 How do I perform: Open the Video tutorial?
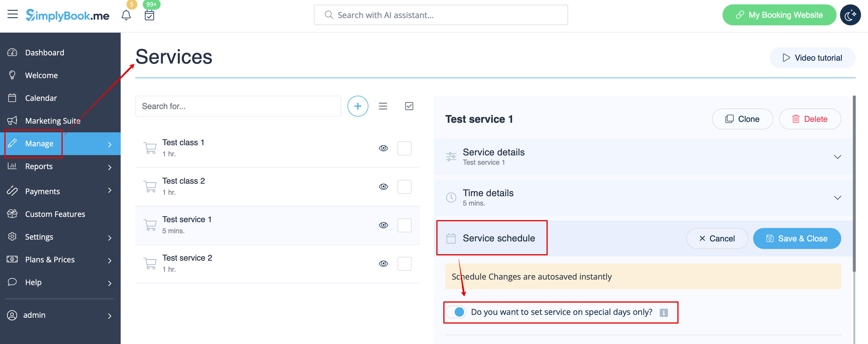812,58
